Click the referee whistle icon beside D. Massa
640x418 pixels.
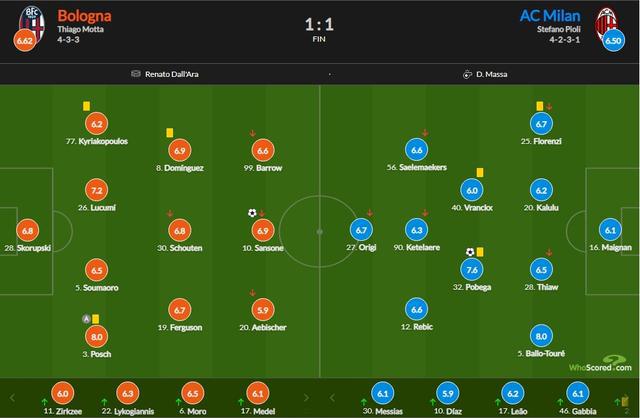(x=467, y=73)
